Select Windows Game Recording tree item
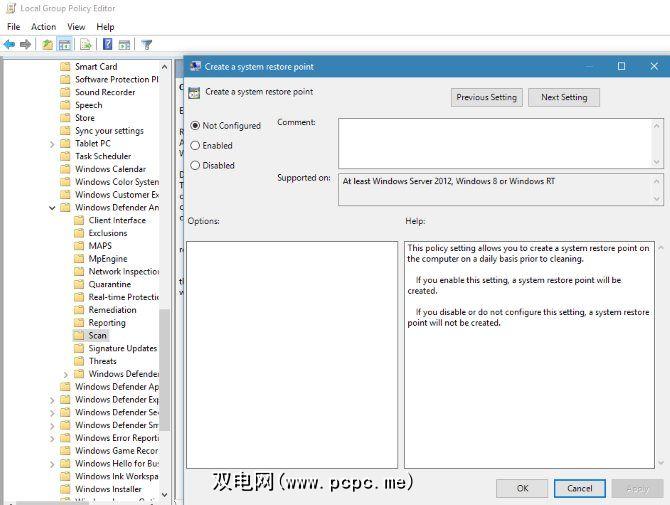The image size is (670, 505). coord(117,451)
